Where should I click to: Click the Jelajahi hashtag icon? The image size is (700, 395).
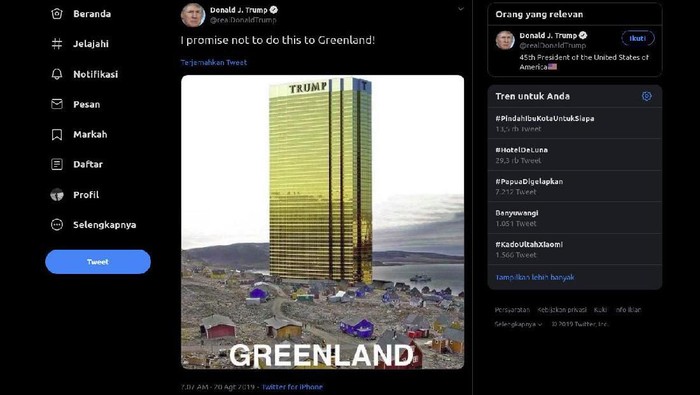point(57,44)
